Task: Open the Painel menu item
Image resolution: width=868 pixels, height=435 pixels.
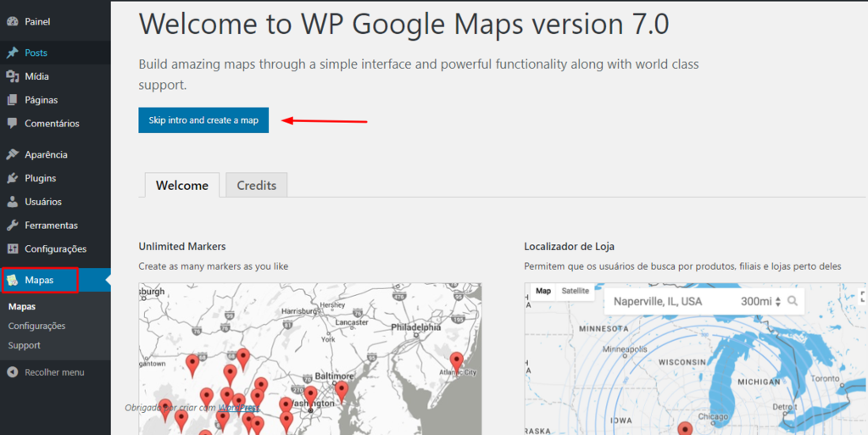Action: tap(55, 21)
